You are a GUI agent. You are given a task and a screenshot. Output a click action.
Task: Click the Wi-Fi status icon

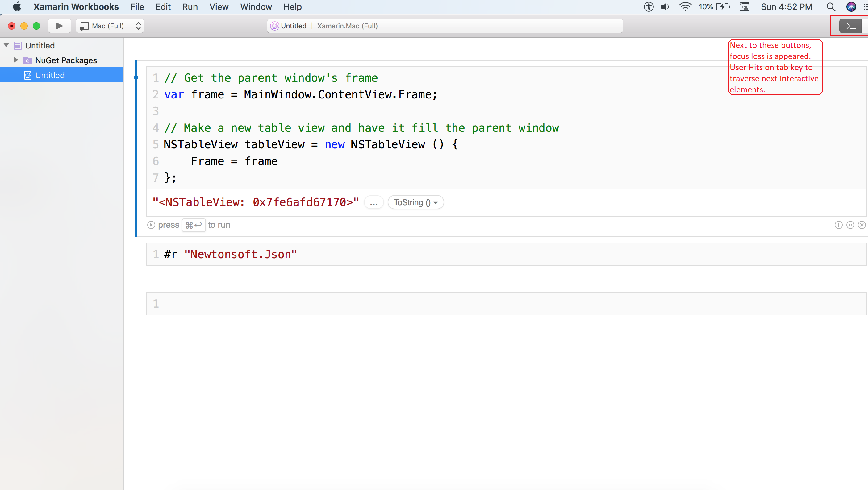point(685,7)
